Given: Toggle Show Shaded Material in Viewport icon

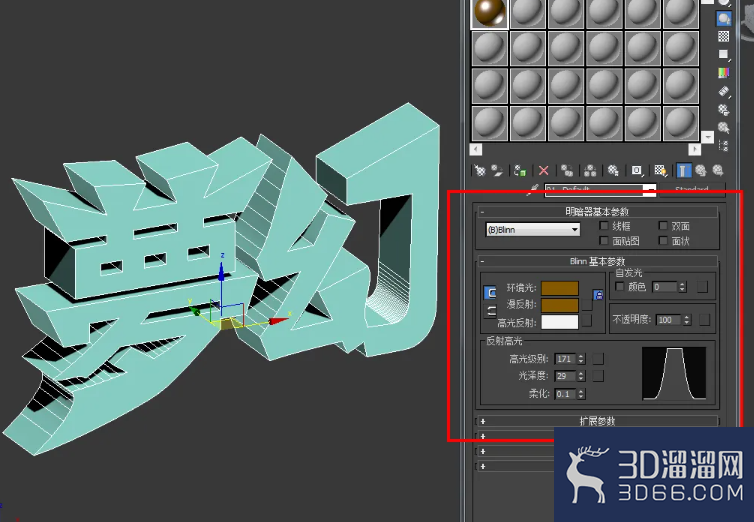Looking at the screenshot, I should pos(660,170).
